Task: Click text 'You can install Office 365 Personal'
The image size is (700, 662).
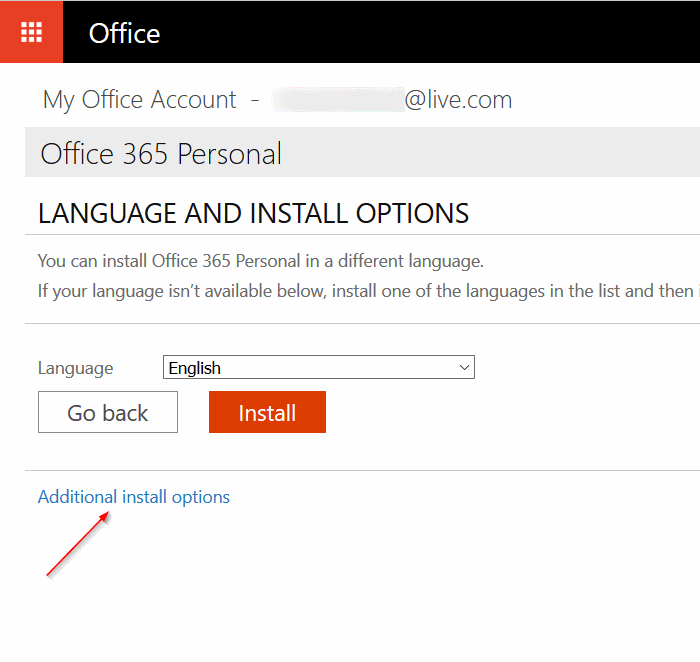Action: coord(169,261)
